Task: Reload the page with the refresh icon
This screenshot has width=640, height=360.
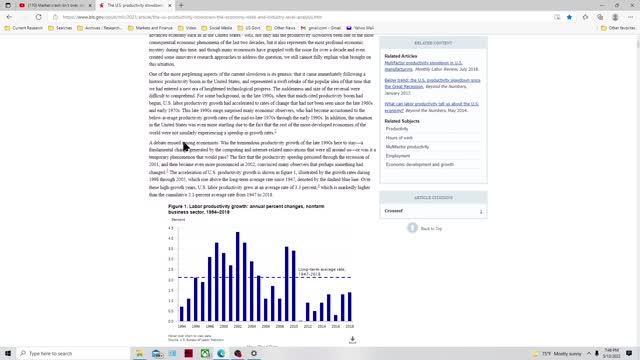Action: pyautogui.click(x=38, y=17)
